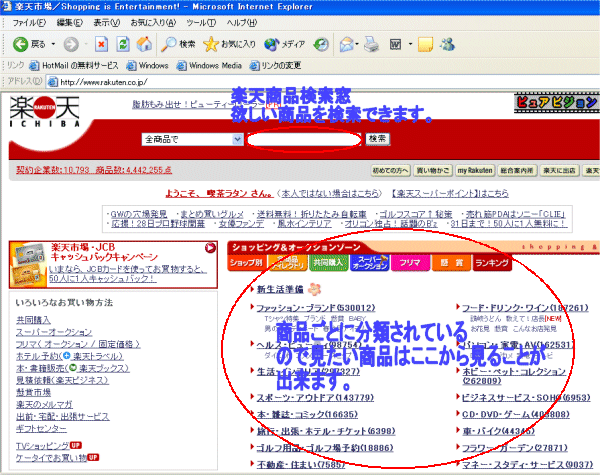Open the Media (メディア) globe toolbar button
This screenshot has height=475, width=600.
click(285, 44)
